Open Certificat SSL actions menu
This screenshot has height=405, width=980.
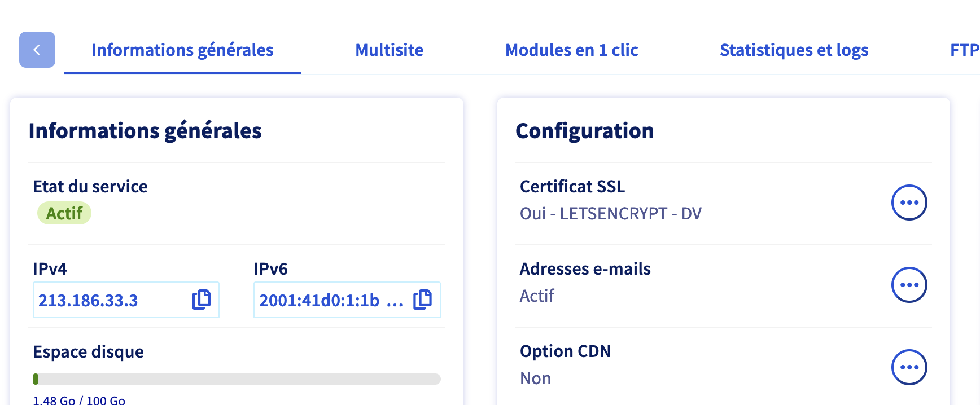click(909, 202)
